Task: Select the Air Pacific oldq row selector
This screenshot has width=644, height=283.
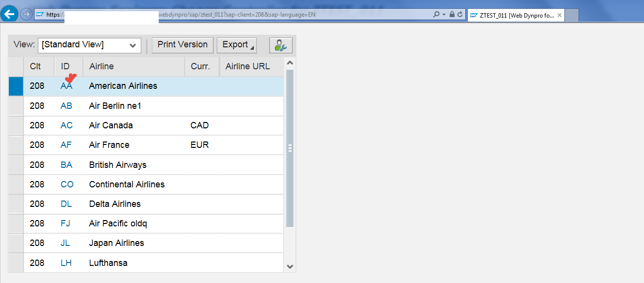Action: click(16, 223)
